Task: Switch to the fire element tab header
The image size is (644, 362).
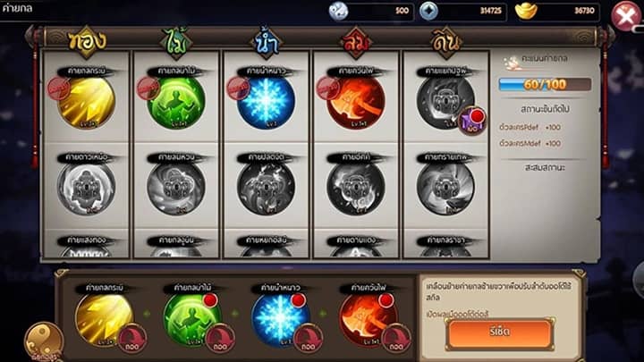Action: click(x=356, y=42)
